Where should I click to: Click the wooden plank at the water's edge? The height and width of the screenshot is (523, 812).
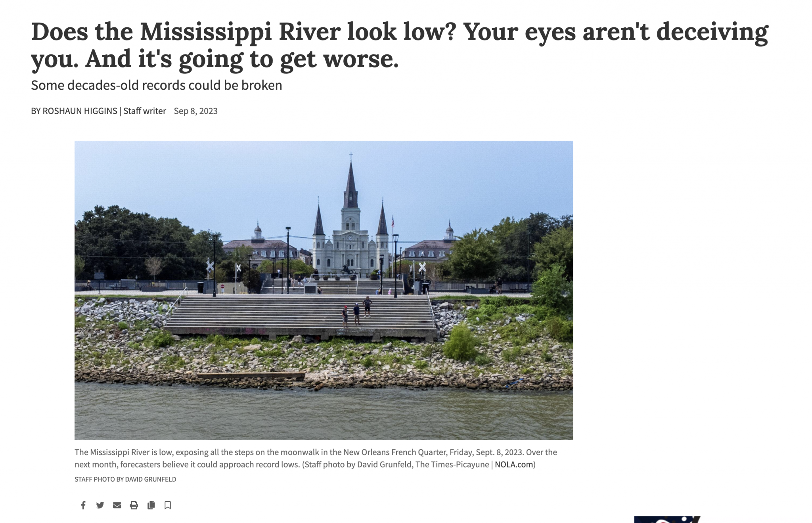pyautogui.click(x=251, y=375)
